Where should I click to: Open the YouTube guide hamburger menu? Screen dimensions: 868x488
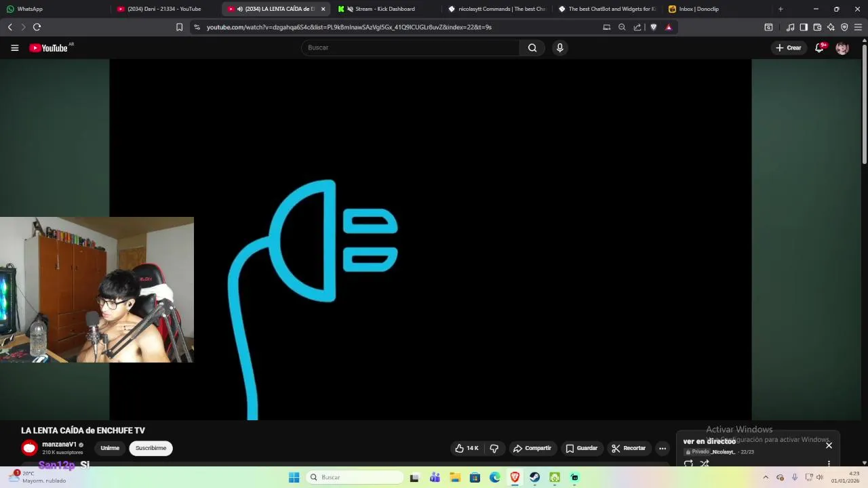tap(14, 47)
